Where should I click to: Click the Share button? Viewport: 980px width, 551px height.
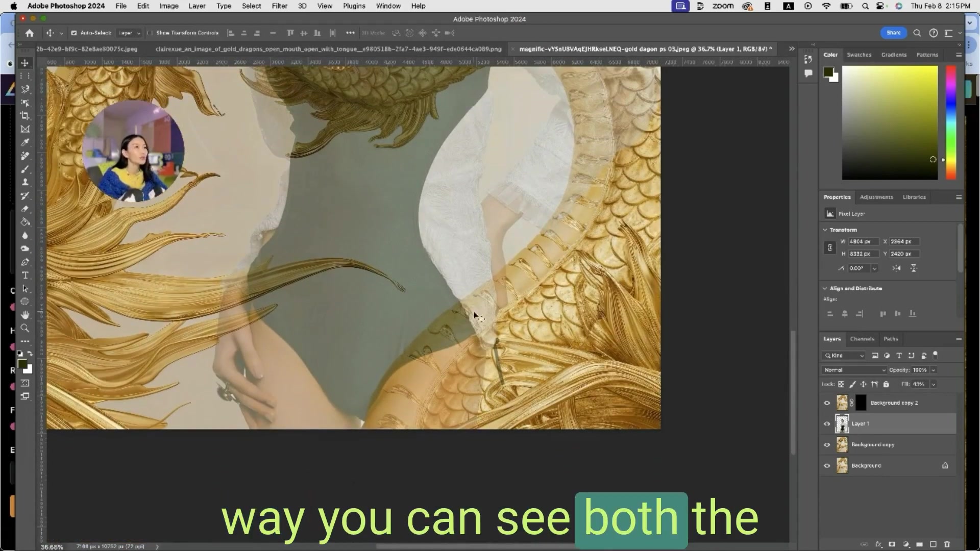[893, 33]
